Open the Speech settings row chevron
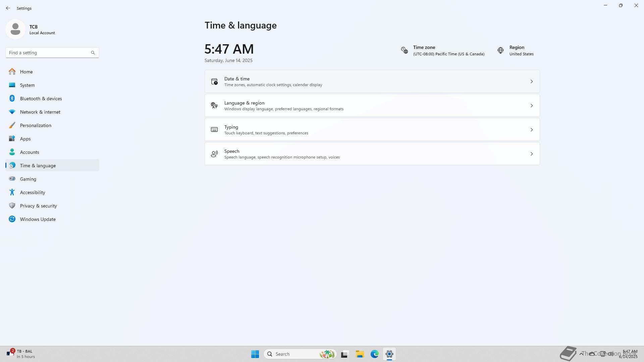The width and height of the screenshot is (644, 362). [x=531, y=154]
